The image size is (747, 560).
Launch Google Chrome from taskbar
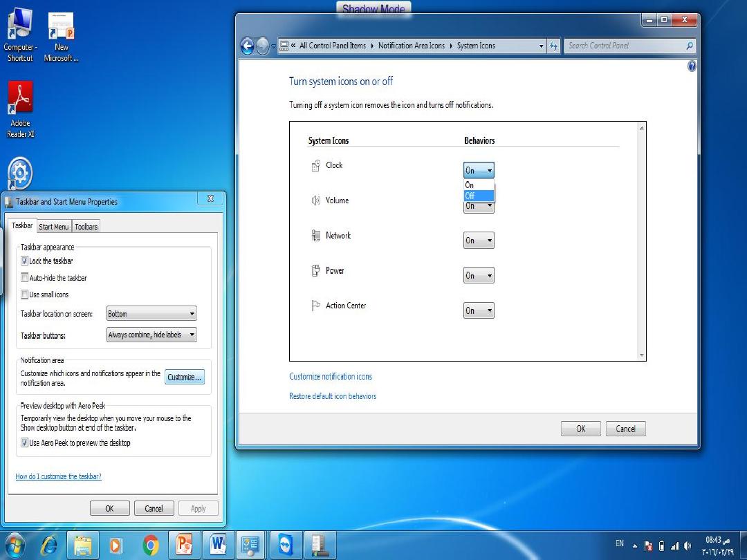[151, 545]
